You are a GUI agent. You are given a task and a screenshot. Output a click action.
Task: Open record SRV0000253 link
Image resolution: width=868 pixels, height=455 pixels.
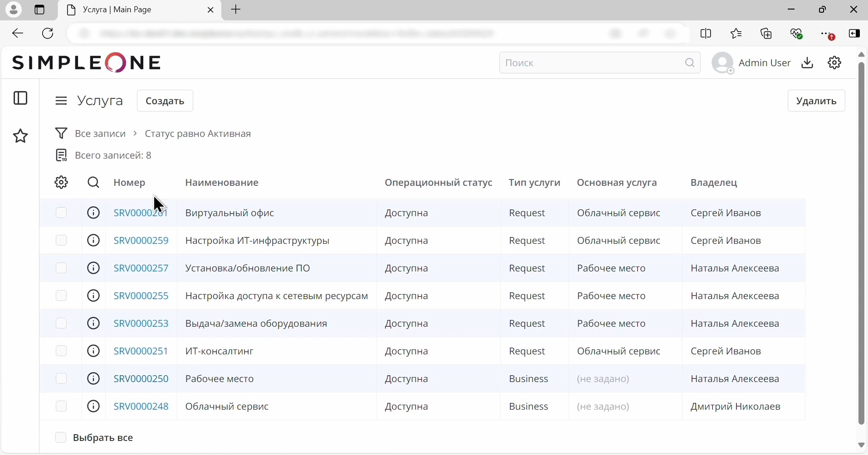coord(141,323)
